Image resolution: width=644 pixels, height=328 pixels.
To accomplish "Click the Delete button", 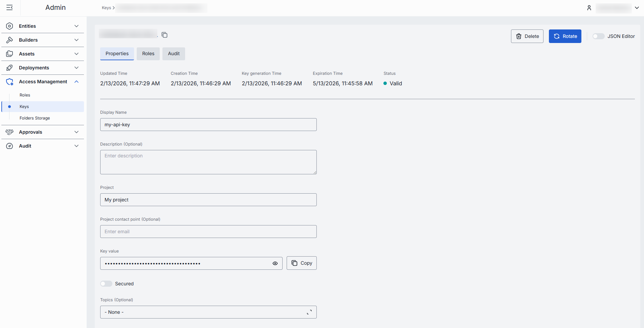I will [527, 36].
